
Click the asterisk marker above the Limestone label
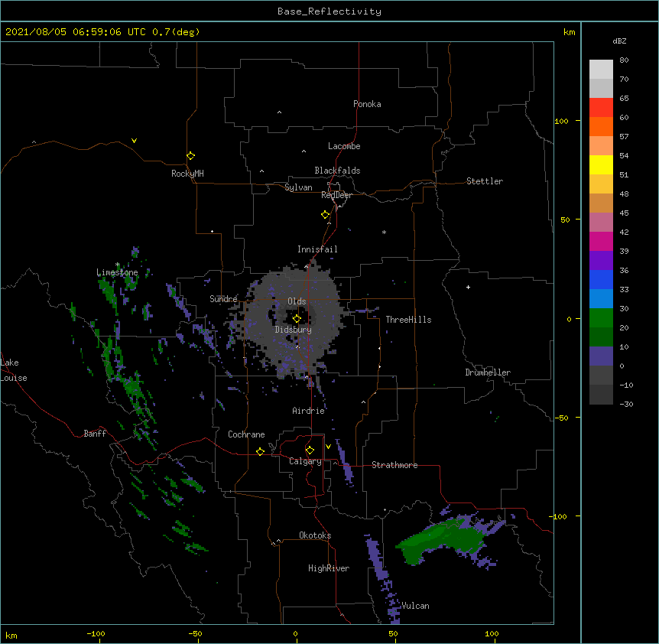(118, 265)
